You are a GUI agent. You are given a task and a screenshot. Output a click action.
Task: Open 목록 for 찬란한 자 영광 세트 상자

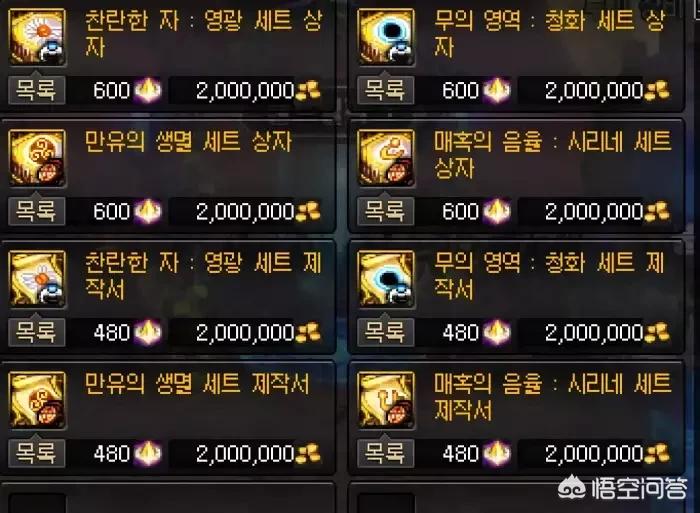tap(37, 90)
